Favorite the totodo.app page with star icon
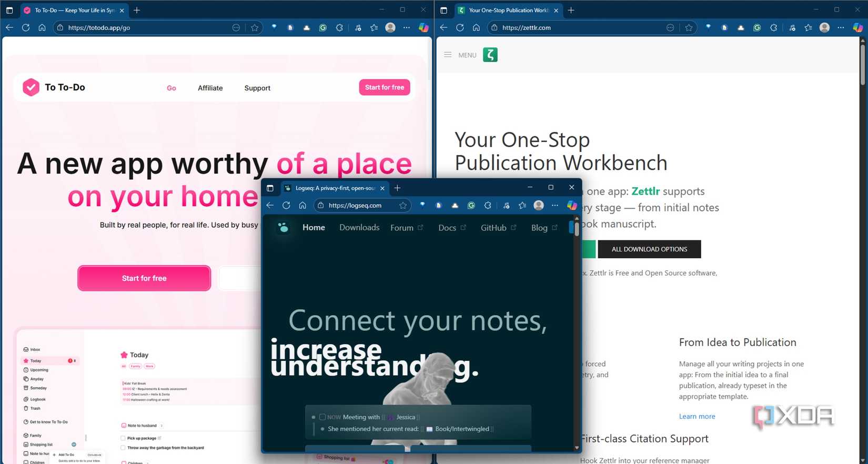Viewport: 868px width, 464px height. coord(255,28)
